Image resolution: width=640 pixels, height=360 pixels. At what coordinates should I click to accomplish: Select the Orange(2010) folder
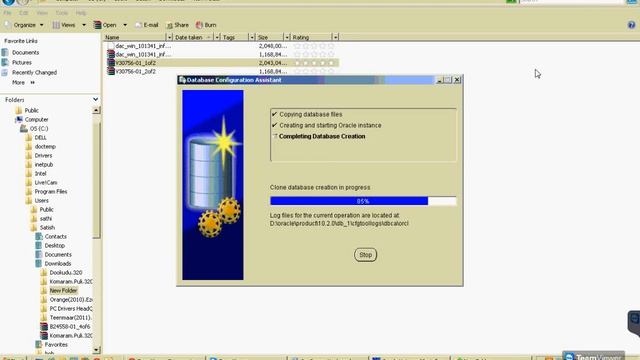pos(71,300)
